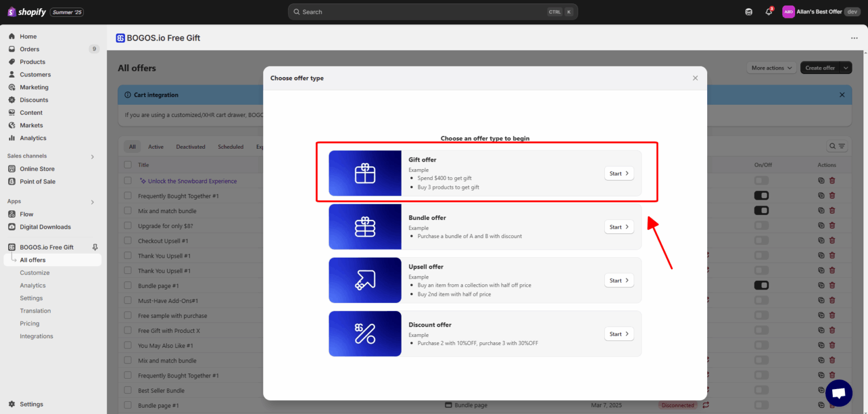Switch to the Active tab
Image resolution: width=868 pixels, height=414 pixels.
(x=156, y=147)
